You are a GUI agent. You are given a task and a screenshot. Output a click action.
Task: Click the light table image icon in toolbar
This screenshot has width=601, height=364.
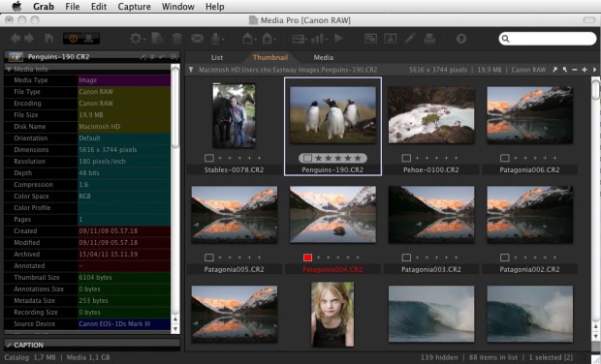point(370,39)
